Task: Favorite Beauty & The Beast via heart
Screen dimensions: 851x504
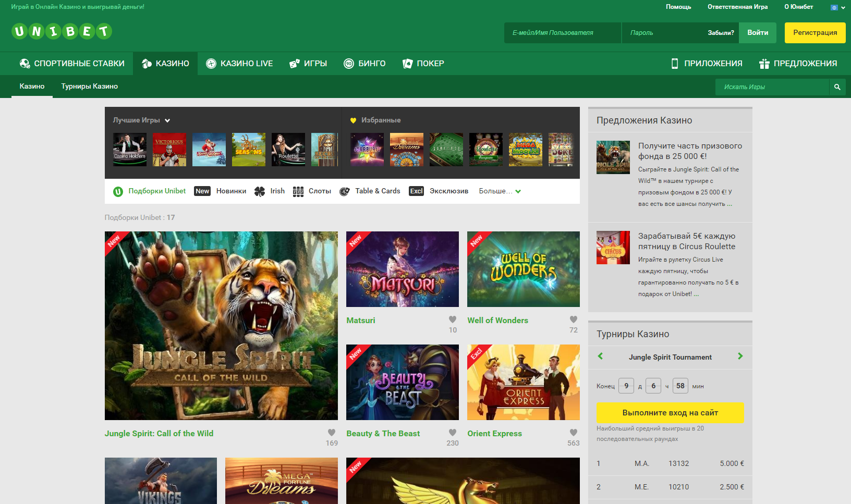Action: click(453, 433)
